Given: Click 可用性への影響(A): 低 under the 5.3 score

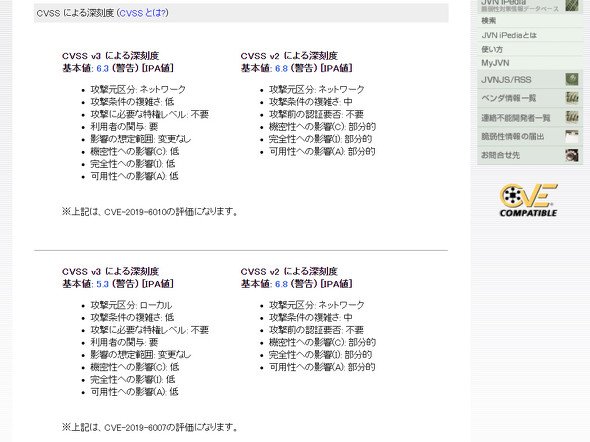Looking at the screenshot, I should 134,392.
